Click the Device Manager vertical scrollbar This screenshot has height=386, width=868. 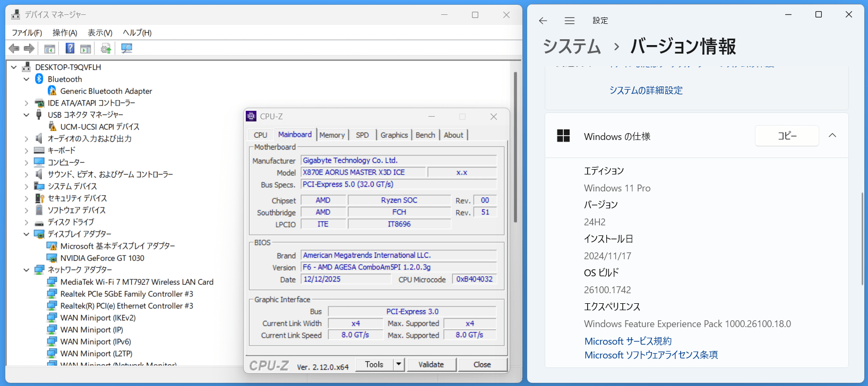(515, 148)
